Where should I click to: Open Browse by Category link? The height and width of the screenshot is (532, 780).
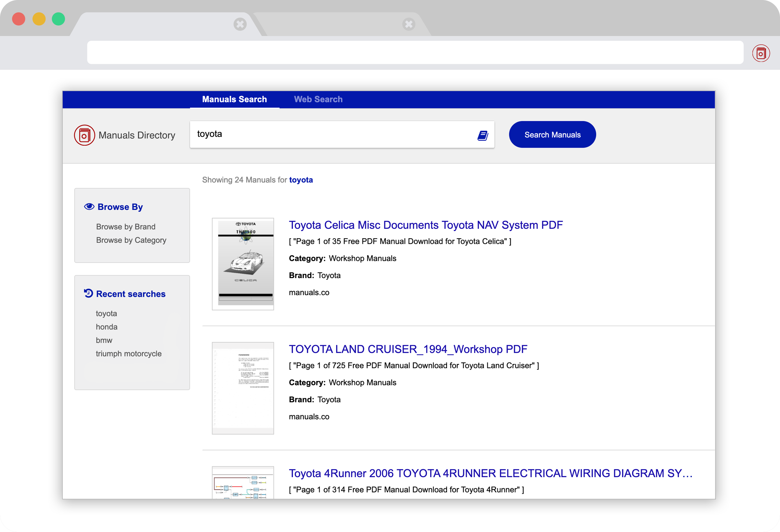coord(131,240)
